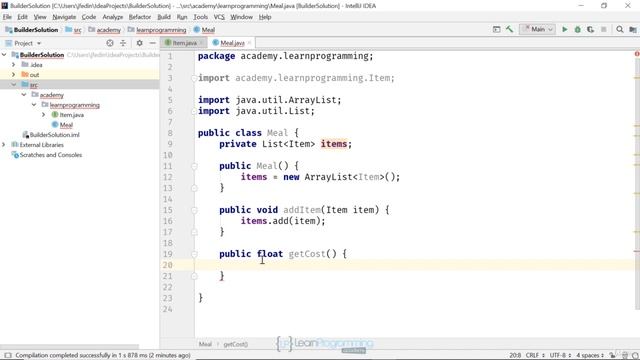The height and width of the screenshot is (360, 640).
Task: Toggle import fold marker on line 3
Action: tap(194, 78)
